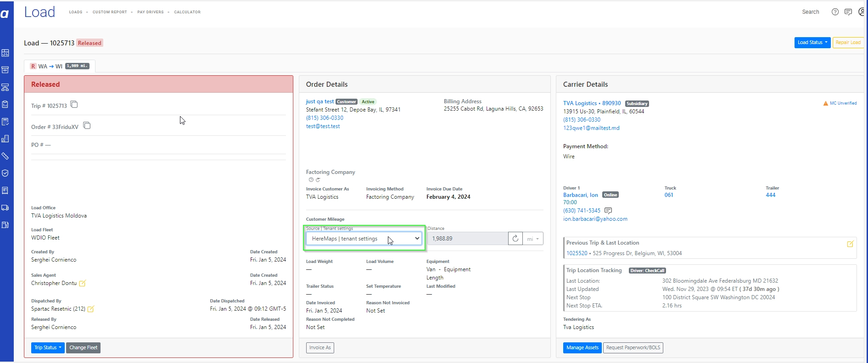Open the truck sidebar icon
The height and width of the screenshot is (363, 868).
tap(5, 207)
